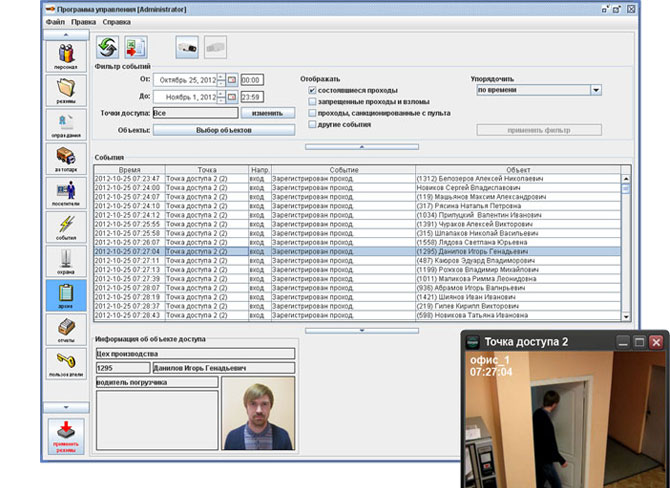Viewport: 670px width, 488px height.
Task: Open the отчеты printer section
Action: coord(66,330)
